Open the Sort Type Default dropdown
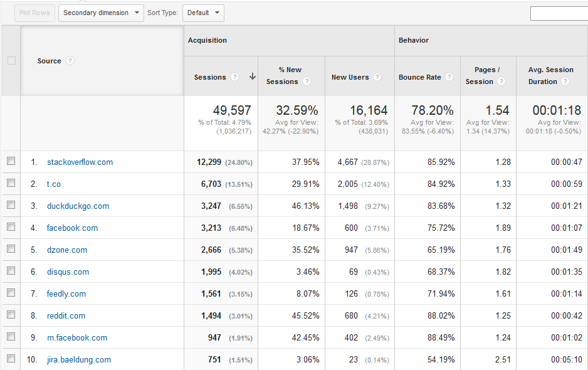This screenshot has height=370, width=588. [203, 13]
